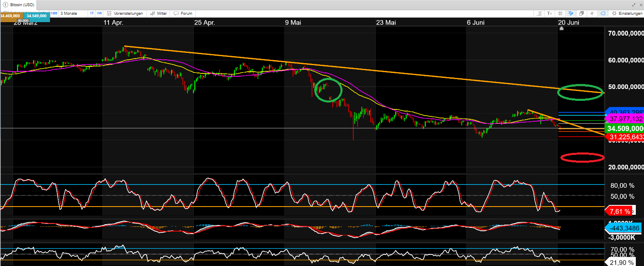This screenshot has height=266, width=644.
Task: Shrink the chart with the collapse arrows icon
Action: (634, 5)
